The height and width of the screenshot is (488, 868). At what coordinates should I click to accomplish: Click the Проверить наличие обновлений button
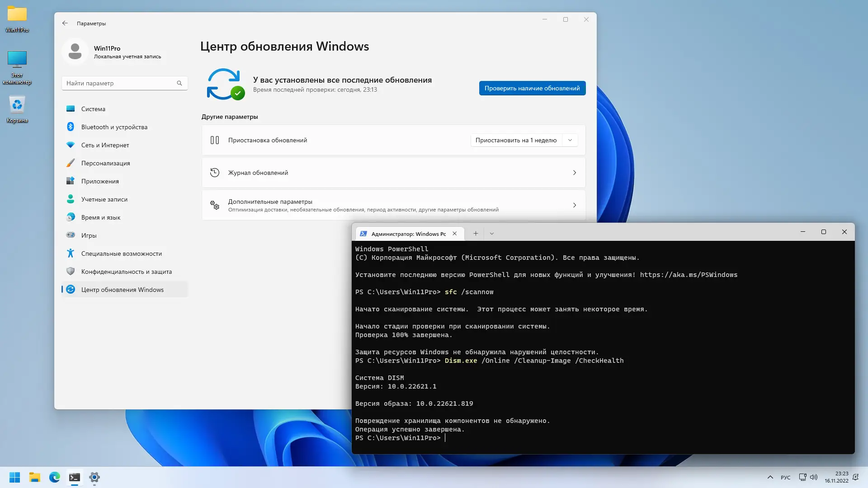[x=532, y=88]
